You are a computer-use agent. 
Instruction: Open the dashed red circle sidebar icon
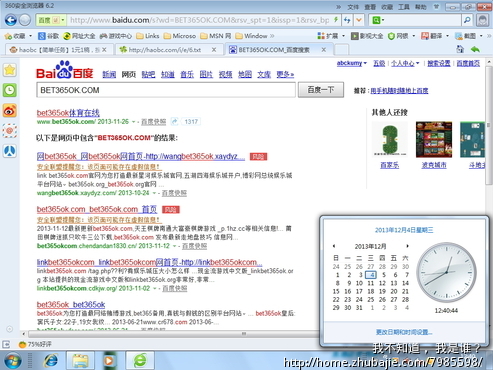pos(10,131)
